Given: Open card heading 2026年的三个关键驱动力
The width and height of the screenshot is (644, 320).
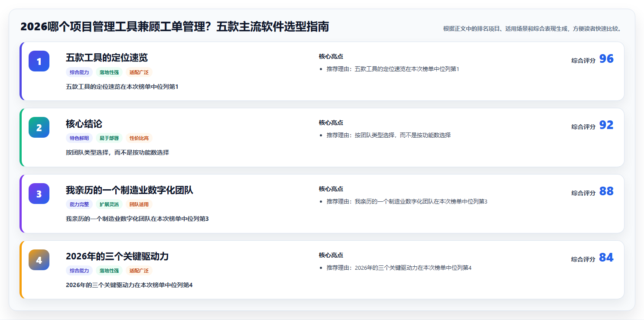Looking at the screenshot, I should [x=117, y=256].
